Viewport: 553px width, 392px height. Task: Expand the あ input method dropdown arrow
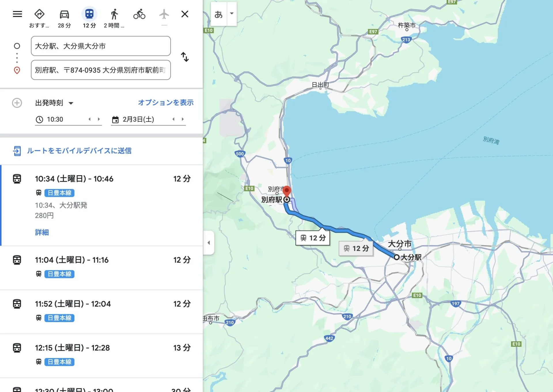click(232, 14)
